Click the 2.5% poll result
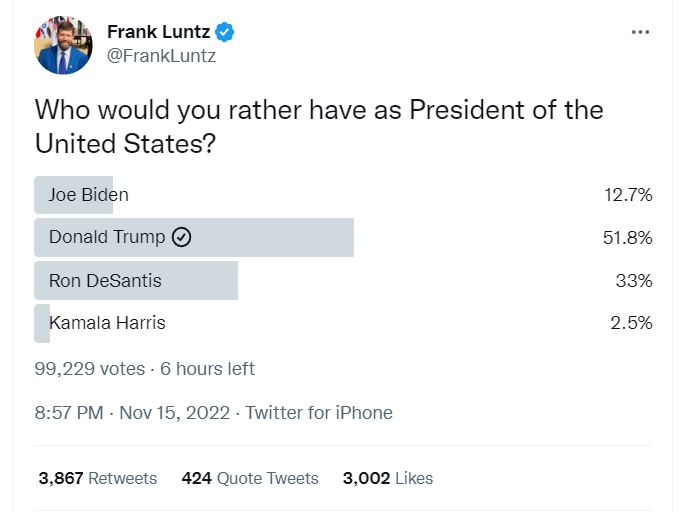 [633, 323]
